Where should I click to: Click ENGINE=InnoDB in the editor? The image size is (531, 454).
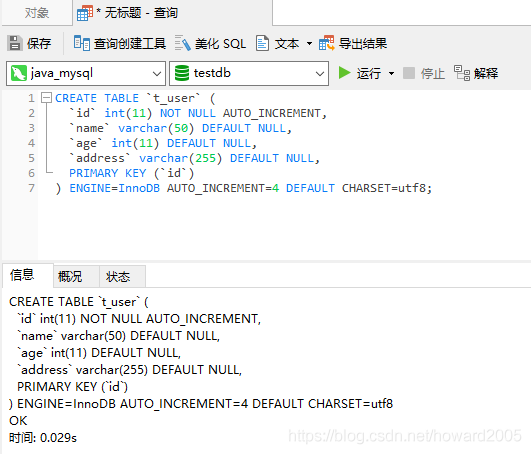pyautogui.click(x=114, y=188)
